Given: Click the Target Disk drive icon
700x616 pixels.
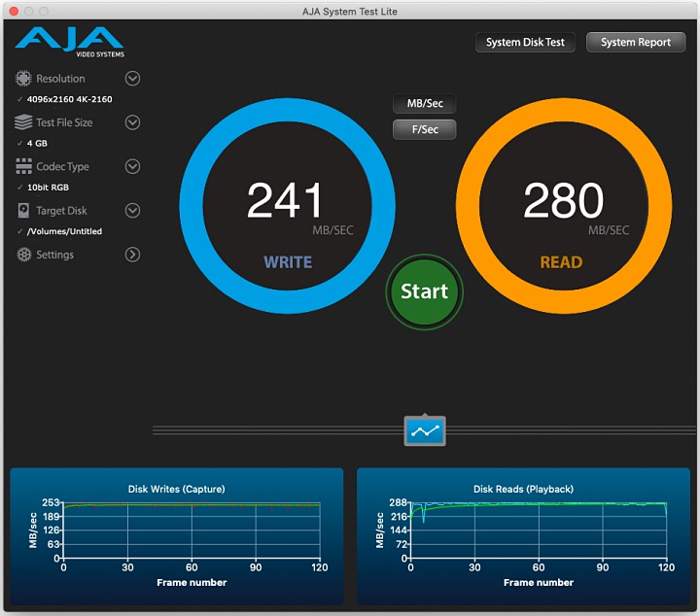Looking at the screenshot, I should coord(23,210).
